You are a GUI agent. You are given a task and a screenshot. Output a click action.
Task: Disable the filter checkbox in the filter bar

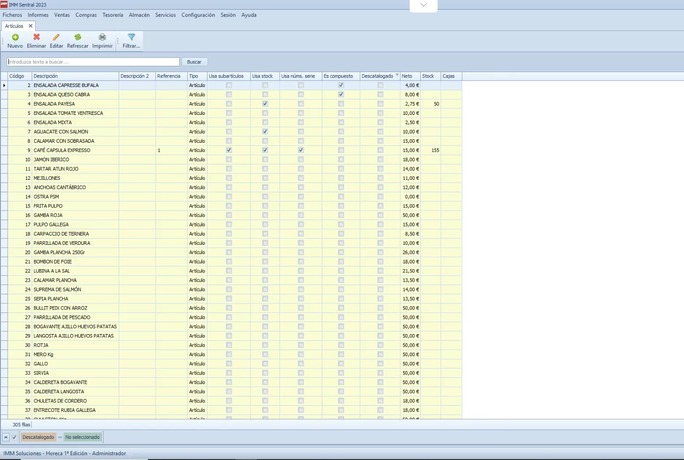click(x=14, y=437)
